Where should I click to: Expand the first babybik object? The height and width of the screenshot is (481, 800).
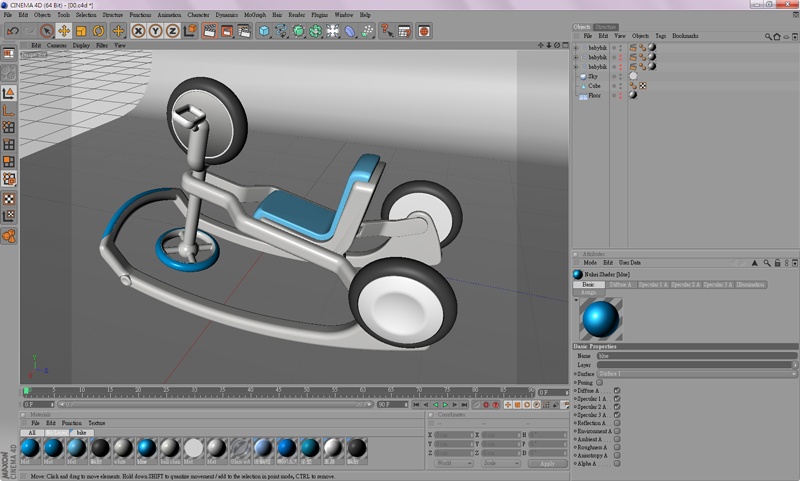point(575,46)
